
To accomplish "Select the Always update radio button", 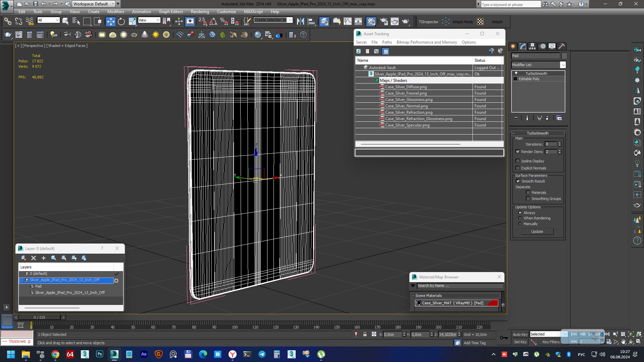I will pos(520,213).
